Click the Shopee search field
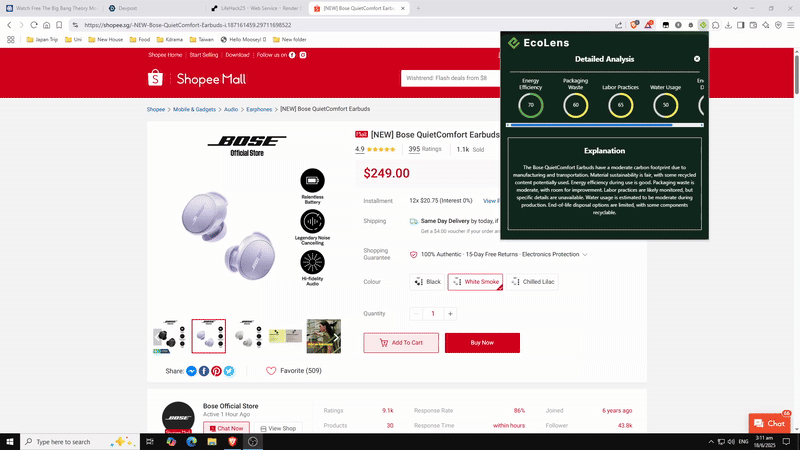The image size is (800, 450). pyautogui.click(x=451, y=78)
